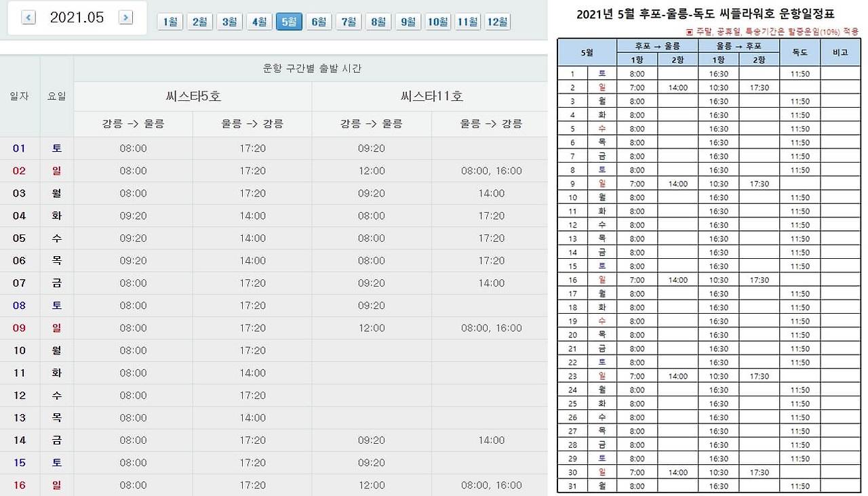Click date 07 in the left table
868x496 pixels.
click(x=19, y=283)
